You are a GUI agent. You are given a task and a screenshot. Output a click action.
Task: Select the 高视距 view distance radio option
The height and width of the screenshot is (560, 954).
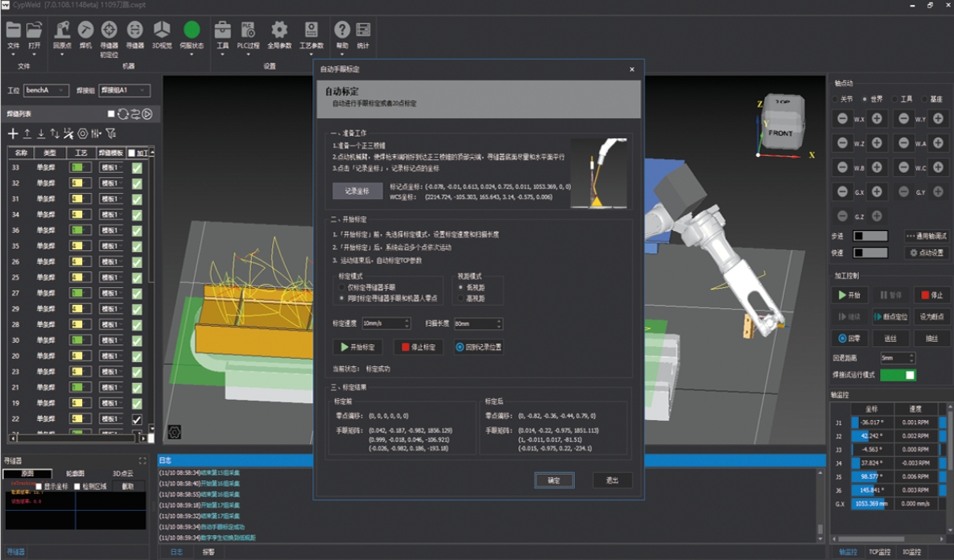click(x=460, y=298)
